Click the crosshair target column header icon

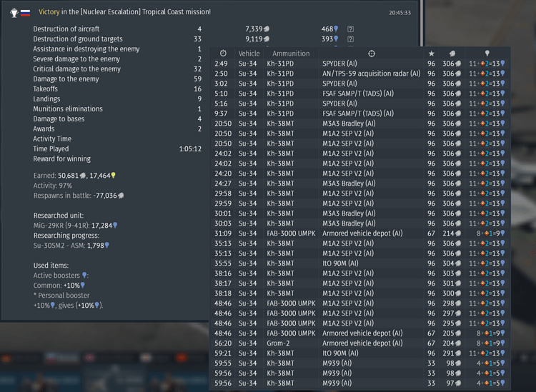point(372,54)
